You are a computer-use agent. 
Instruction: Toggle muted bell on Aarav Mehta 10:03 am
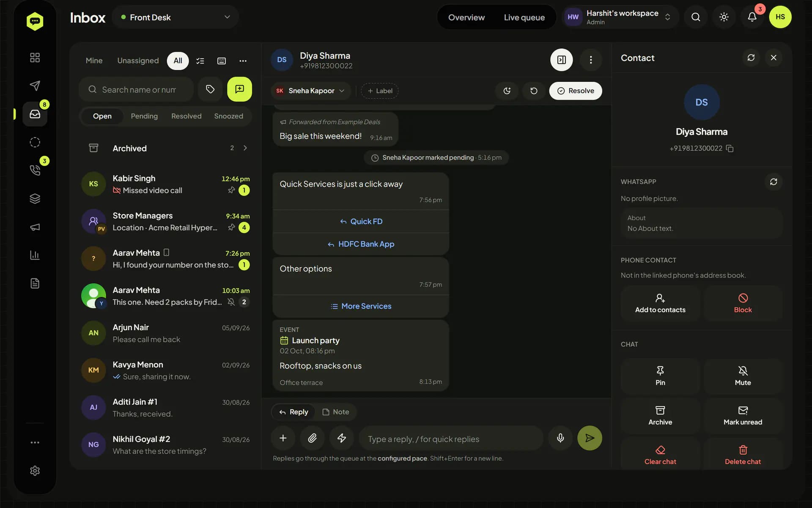(231, 302)
